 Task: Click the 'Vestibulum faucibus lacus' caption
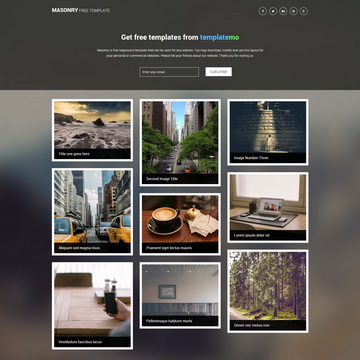coord(80,342)
